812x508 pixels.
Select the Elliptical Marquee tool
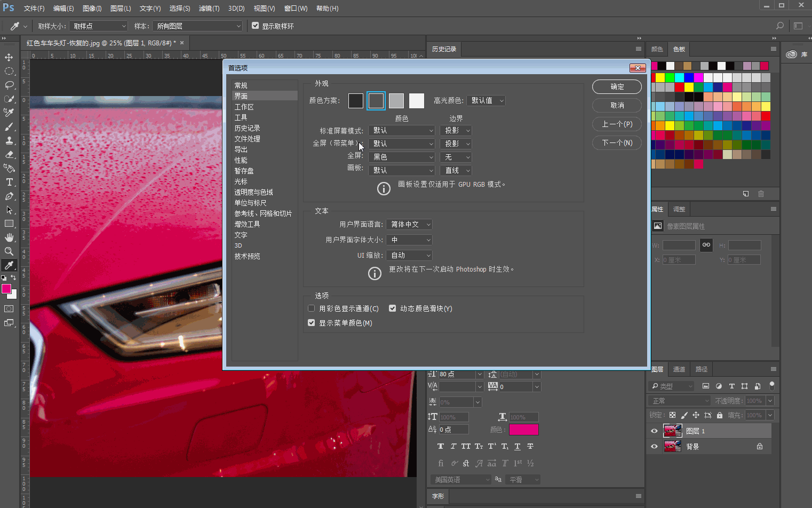tap(9, 71)
